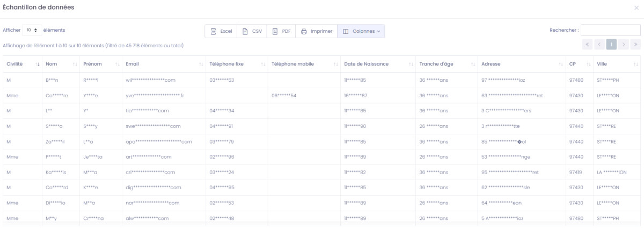The height and width of the screenshot is (229, 644).
Task: Sort by Téléphone fixe sort icon
Action: pos(263,64)
